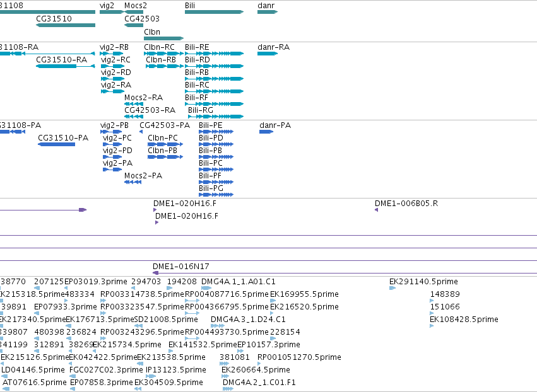Select the Mocs2 gene feature
The height and width of the screenshot is (392, 537).
tap(134, 12)
